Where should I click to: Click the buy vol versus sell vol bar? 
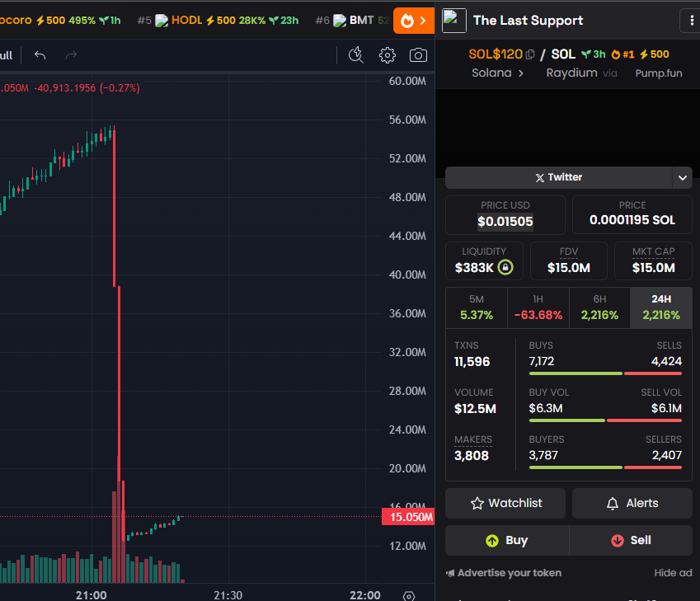click(x=605, y=420)
